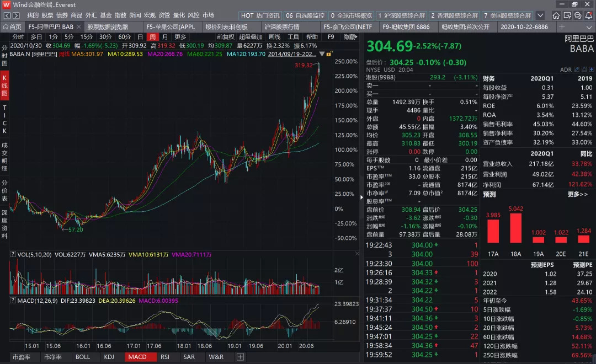Click the help question mark on VOL indicator
This screenshot has width=596, height=364.
point(13,254)
